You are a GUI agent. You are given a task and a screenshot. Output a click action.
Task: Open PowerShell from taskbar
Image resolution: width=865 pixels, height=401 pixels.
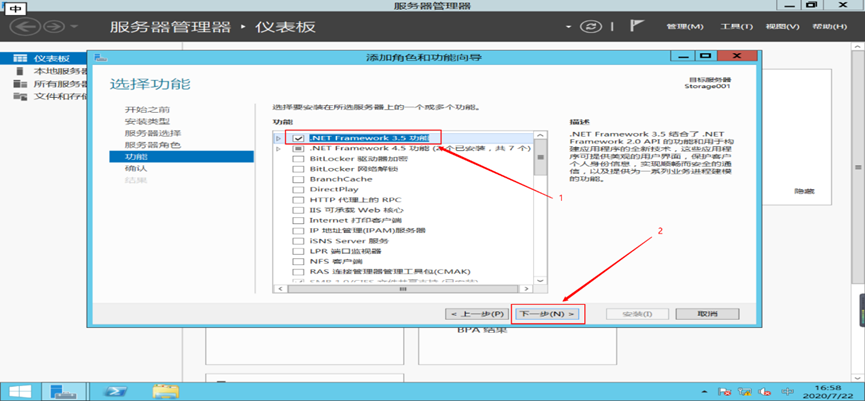point(116,391)
